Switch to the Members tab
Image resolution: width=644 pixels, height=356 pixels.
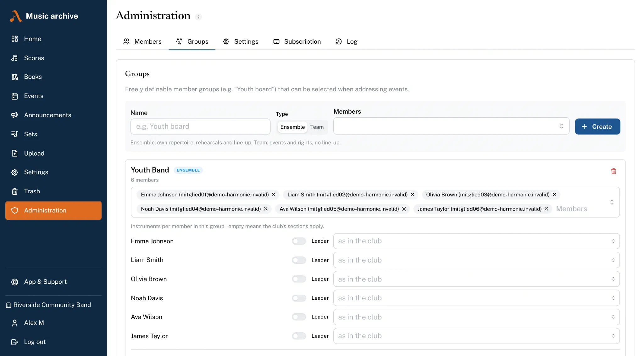point(142,42)
